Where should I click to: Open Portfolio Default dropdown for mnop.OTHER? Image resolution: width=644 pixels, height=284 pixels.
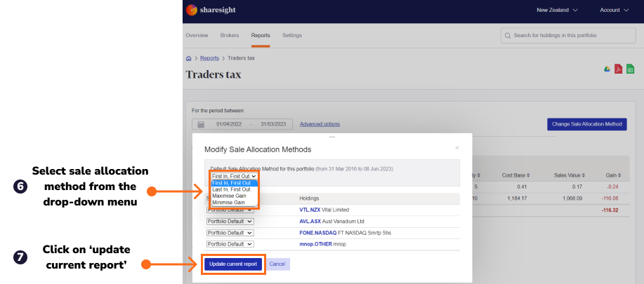(x=230, y=244)
